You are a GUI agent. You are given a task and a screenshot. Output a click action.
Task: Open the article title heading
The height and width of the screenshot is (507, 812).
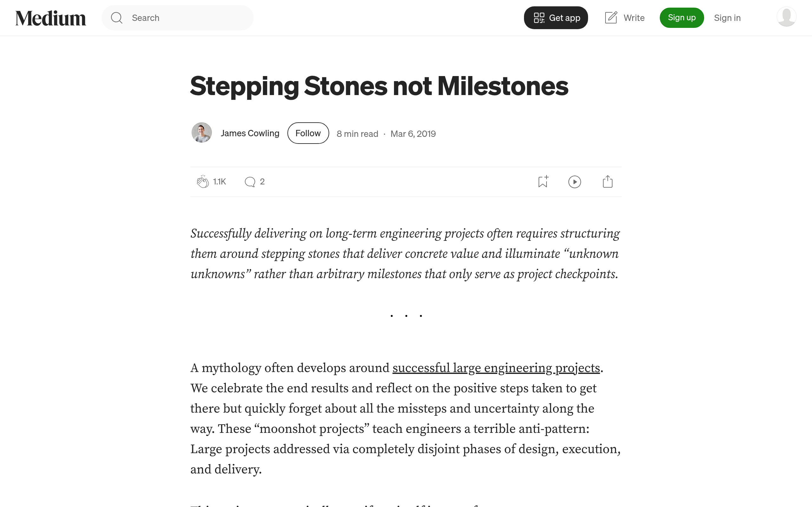[379, 86]
